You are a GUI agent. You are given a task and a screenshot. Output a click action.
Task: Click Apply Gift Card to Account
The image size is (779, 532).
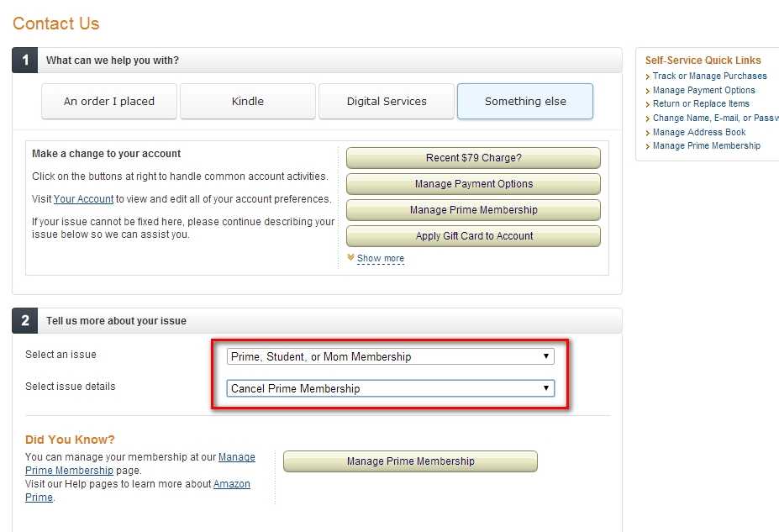click(473, 236)
